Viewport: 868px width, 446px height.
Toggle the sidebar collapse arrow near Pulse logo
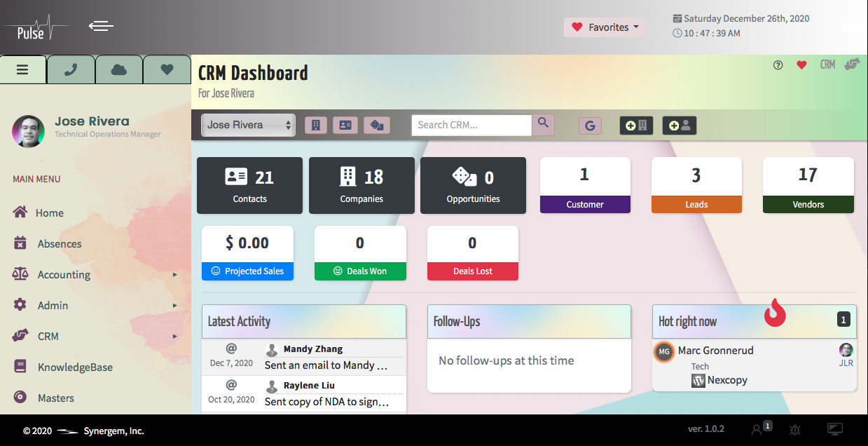point(101,27)
